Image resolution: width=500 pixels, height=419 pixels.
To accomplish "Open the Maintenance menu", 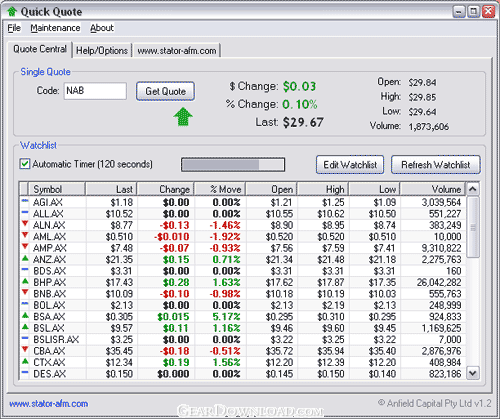I will pos(55,28).
